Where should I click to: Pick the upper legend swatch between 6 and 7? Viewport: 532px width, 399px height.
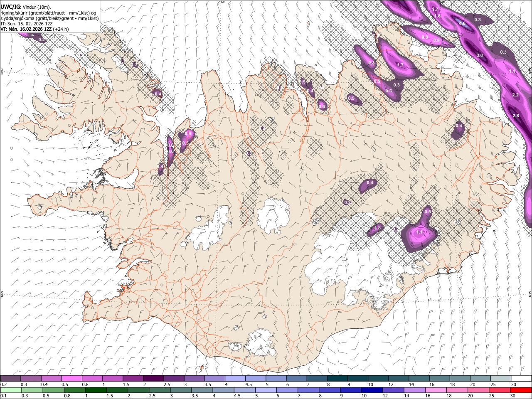[296, 379]
